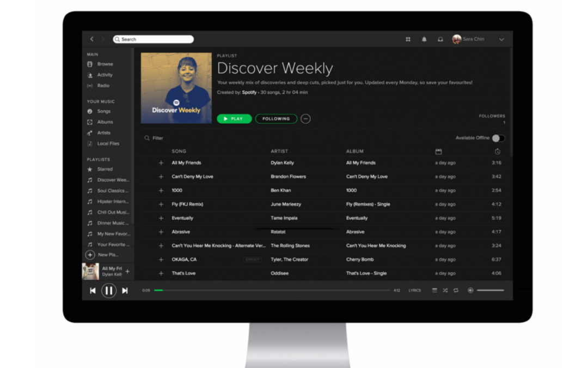The height and width of the screenshot is (368, 588).
Task: Click the back navigation arrow
Action: [x=92, y=39]
